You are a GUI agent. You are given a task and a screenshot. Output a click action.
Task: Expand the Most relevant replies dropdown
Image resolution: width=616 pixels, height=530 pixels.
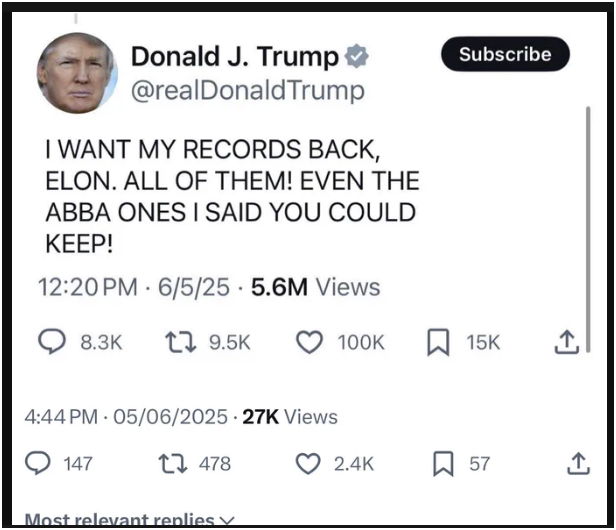pyautogui.click(x=130, y=520)
